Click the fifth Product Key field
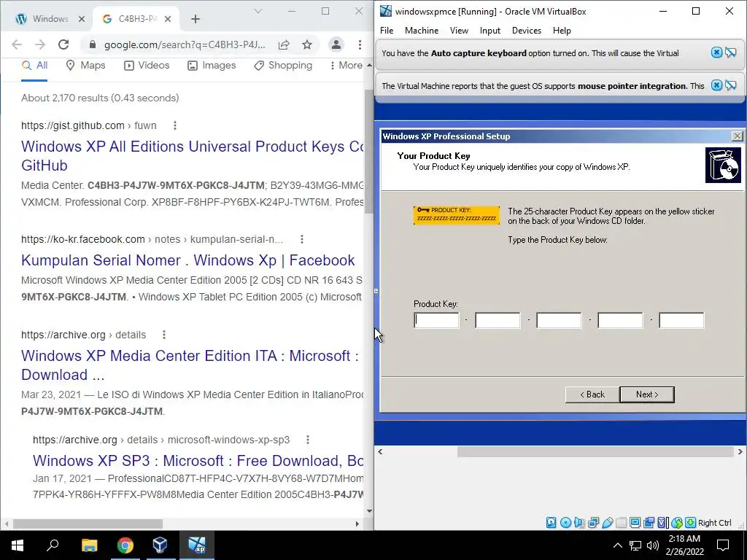This screenshot has height=560, width=747. [x=681, y=321]
